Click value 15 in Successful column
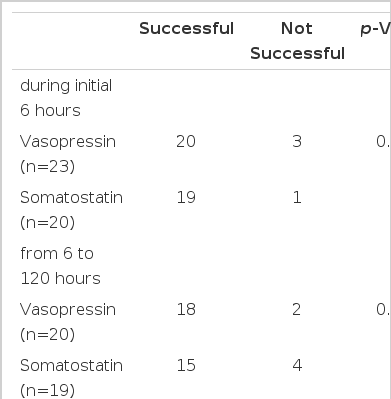This screenshot has height=399, width=391. point(186,365)
